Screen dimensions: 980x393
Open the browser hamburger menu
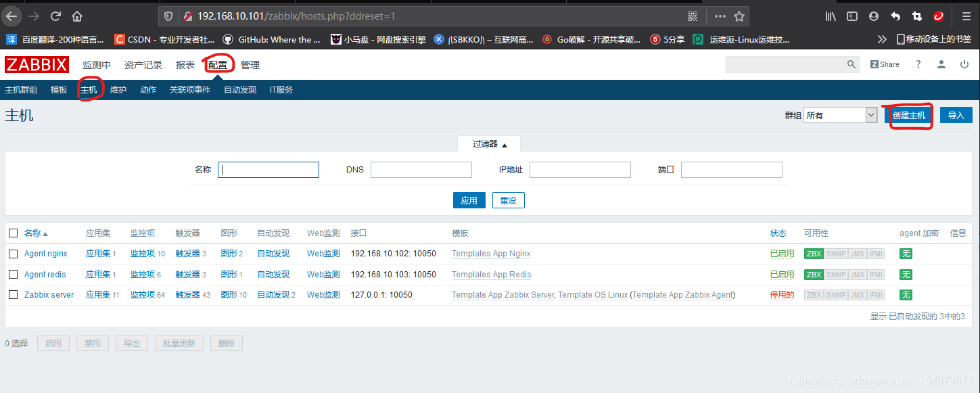[966, 16]
